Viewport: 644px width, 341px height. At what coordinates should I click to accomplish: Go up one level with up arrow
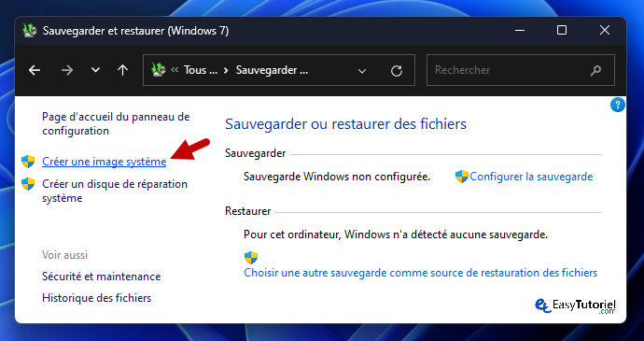122,70
